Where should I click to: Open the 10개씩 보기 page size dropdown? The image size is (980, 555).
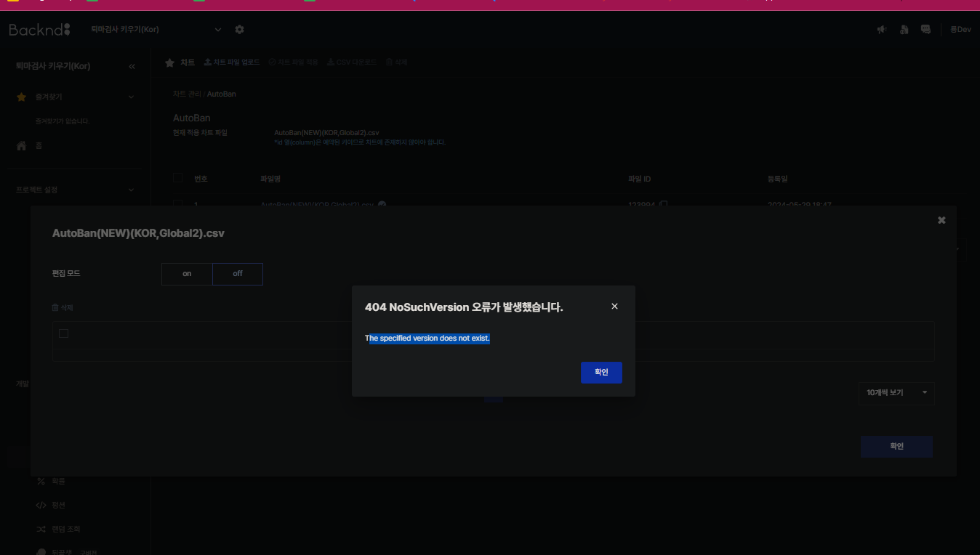point(896,393)
